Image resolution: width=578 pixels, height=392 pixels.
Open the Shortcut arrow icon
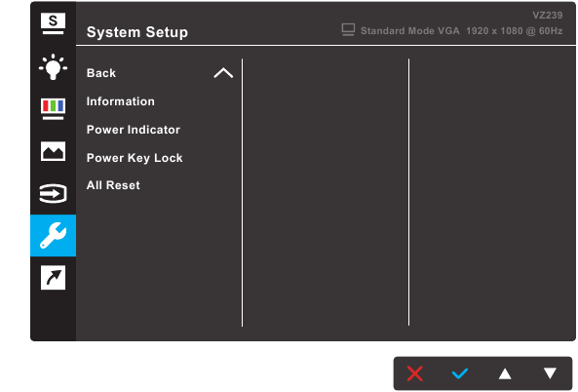(x=53, y=277)
